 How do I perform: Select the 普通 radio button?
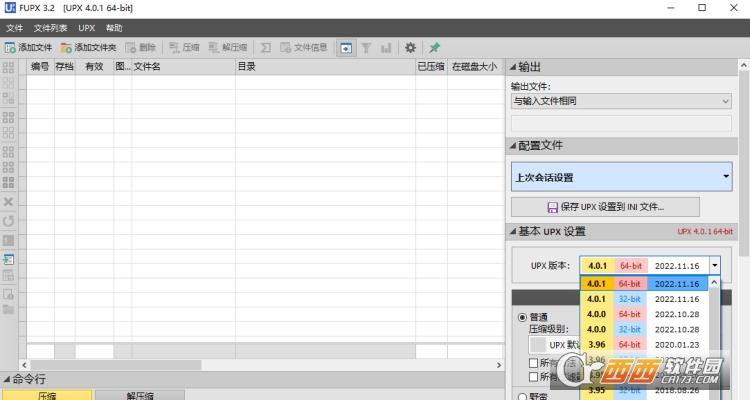[x=522, y=317]
